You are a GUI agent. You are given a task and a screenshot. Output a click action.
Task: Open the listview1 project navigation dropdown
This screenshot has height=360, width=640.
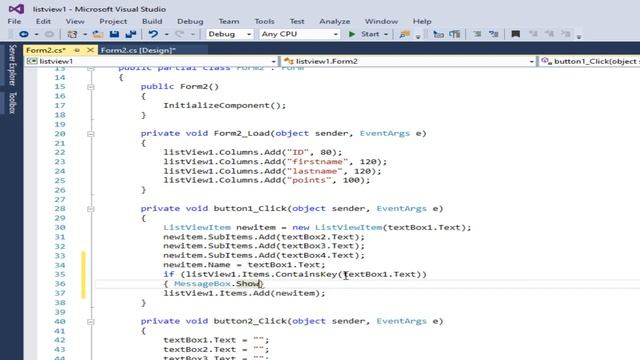tap(151, 61)
